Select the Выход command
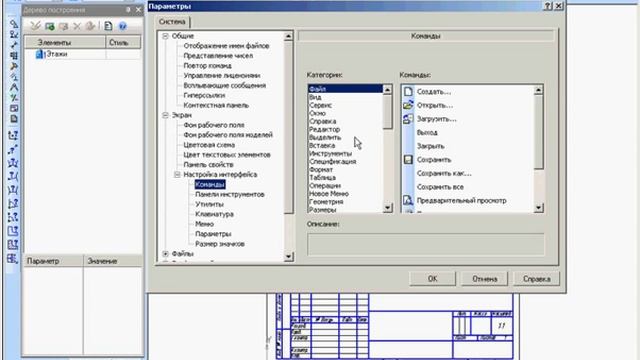The image size is (640, 360). click(x=427, y=132)
